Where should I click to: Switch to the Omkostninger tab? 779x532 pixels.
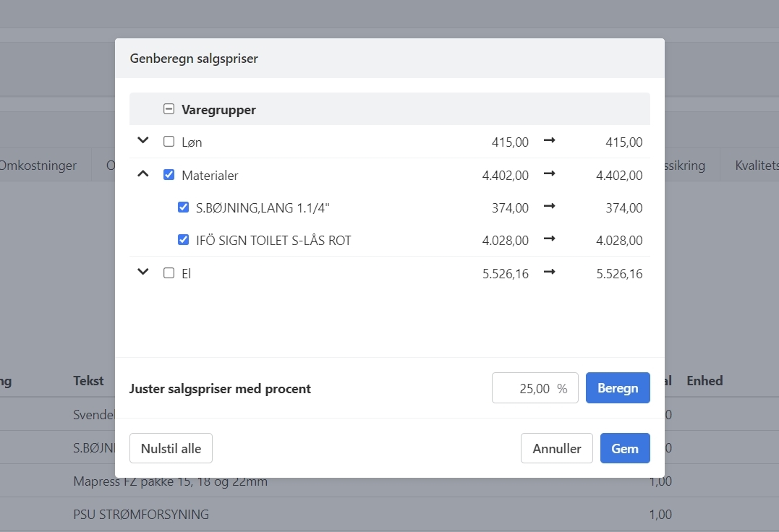tap(38, 165)
